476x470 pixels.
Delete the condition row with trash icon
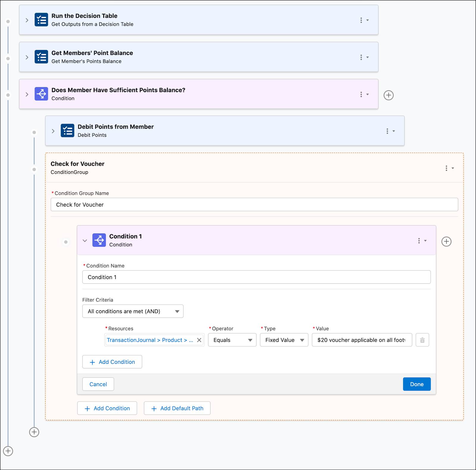[x=422, y=340]
